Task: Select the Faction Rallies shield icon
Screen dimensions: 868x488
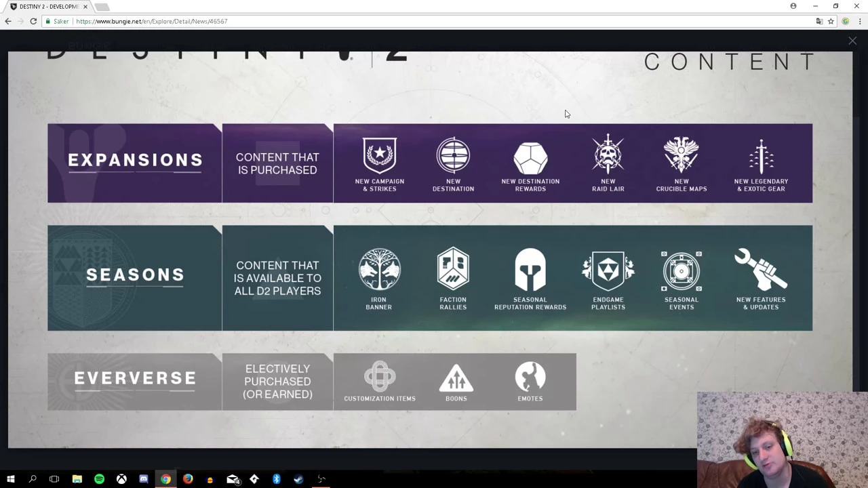Action: (453, 270)
